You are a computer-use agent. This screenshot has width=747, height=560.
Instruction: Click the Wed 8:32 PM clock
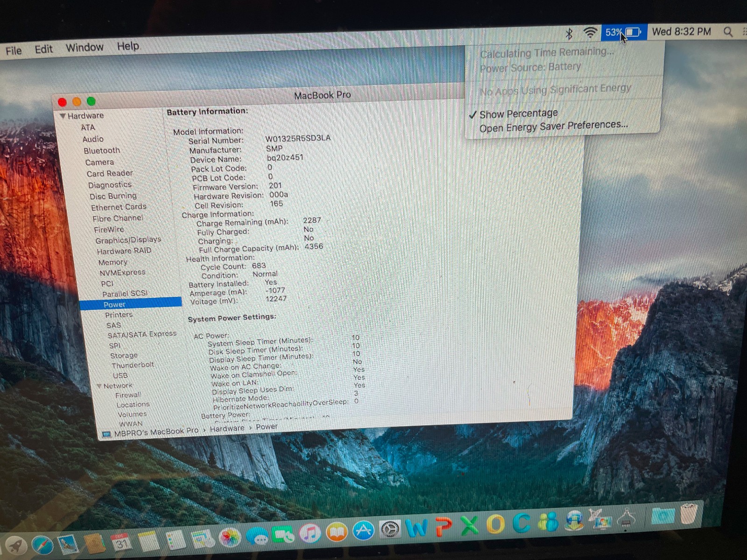pyautogui.click(x=681, y=31)
